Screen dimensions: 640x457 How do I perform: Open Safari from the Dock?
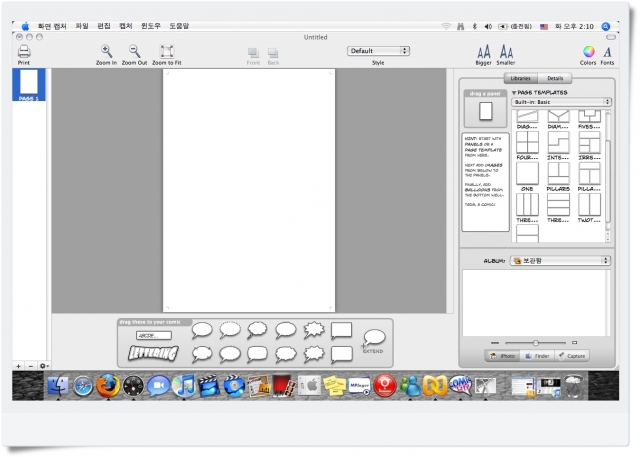(83, 386)
